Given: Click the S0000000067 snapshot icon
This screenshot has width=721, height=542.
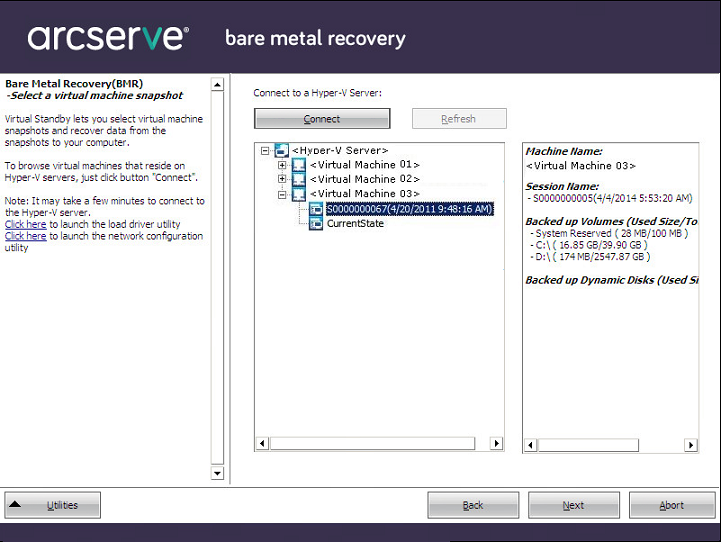Looking at the screenshot, I should (316, 209).
